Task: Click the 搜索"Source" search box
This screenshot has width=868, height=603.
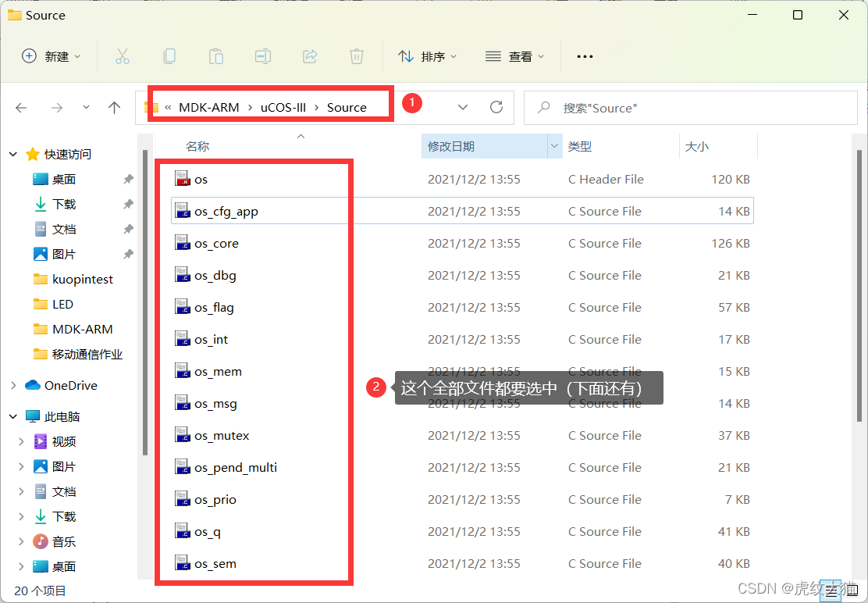Action: [690, 108]
